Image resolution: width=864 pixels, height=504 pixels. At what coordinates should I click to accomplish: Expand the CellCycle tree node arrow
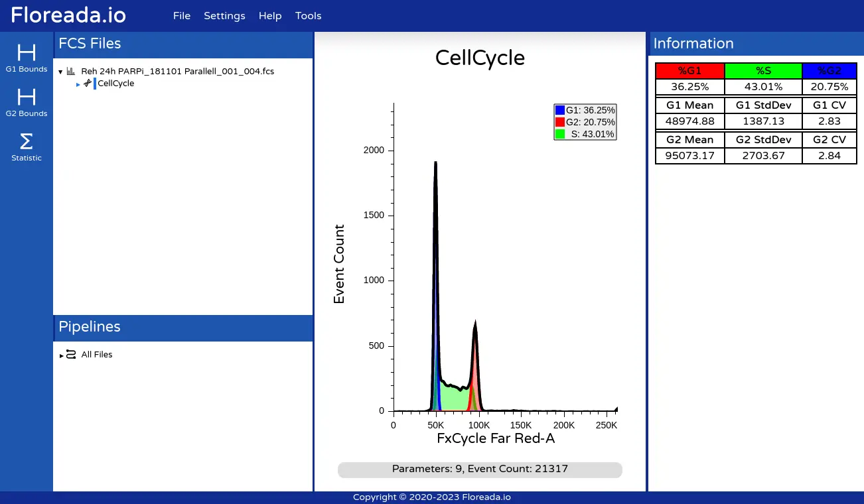coord(78,84)
